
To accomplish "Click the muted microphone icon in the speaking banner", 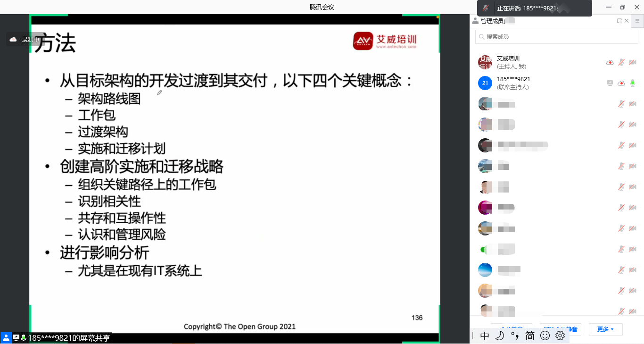I will point(486,8).
